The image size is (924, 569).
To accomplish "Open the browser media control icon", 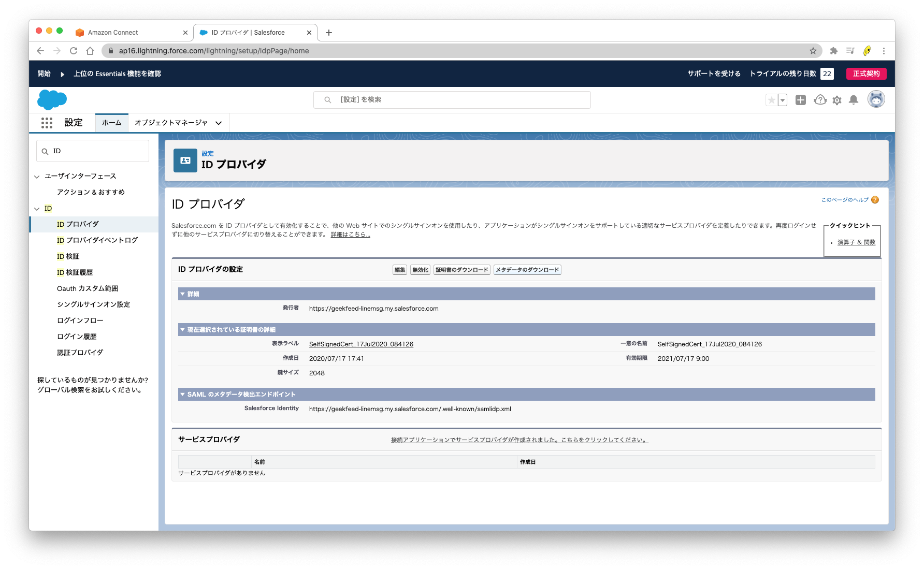I will [x=850, y=51].
